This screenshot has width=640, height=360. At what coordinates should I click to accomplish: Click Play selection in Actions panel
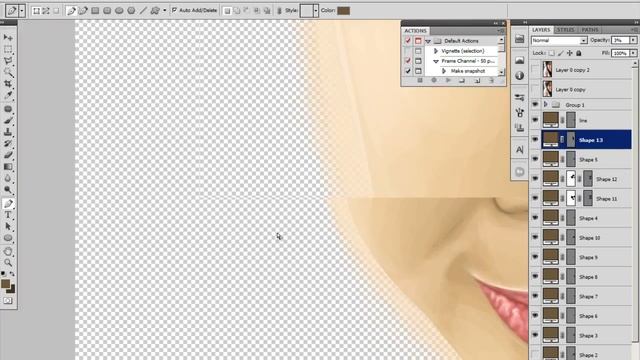[x=448, y=81]
